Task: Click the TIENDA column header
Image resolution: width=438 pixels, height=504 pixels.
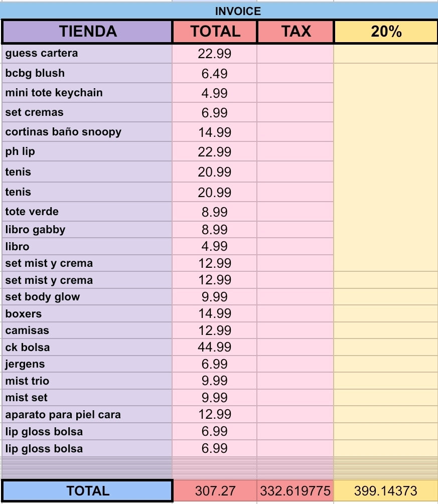Action: 87,32
